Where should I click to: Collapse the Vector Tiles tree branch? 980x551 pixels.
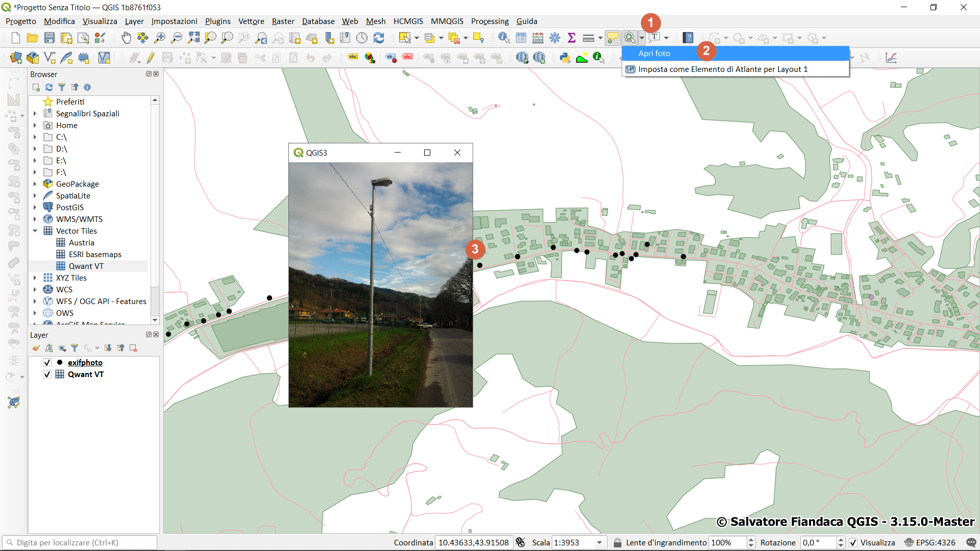pos(35,231)
